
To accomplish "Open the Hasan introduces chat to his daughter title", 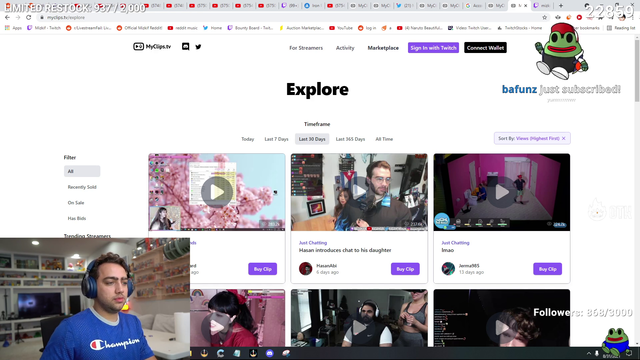I will tap(345, 250).
